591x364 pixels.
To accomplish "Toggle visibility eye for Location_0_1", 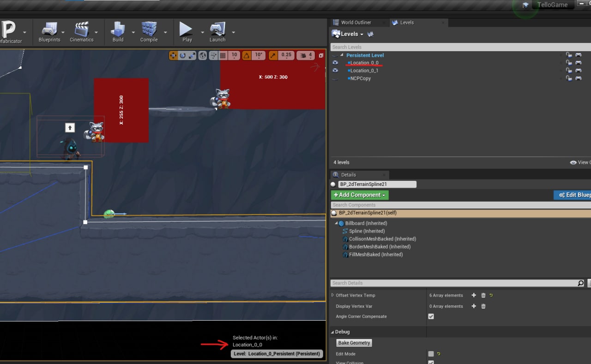I will click(335, 71).
